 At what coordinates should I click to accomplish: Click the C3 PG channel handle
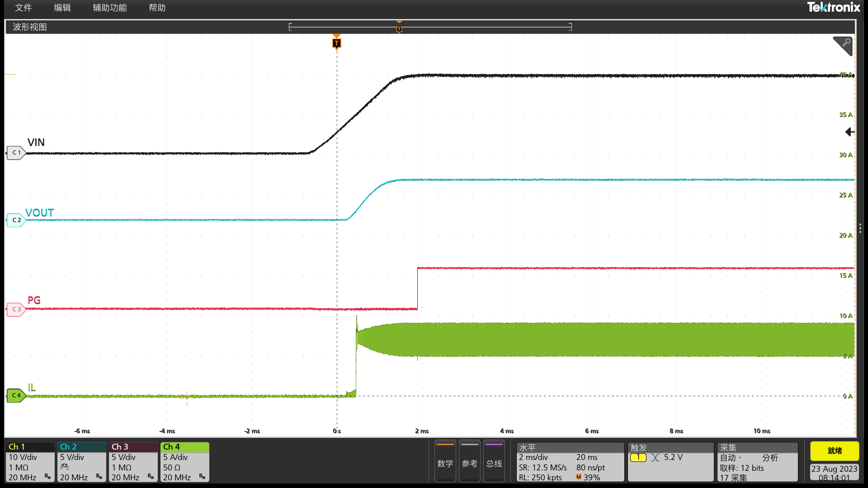pos(16,310)
